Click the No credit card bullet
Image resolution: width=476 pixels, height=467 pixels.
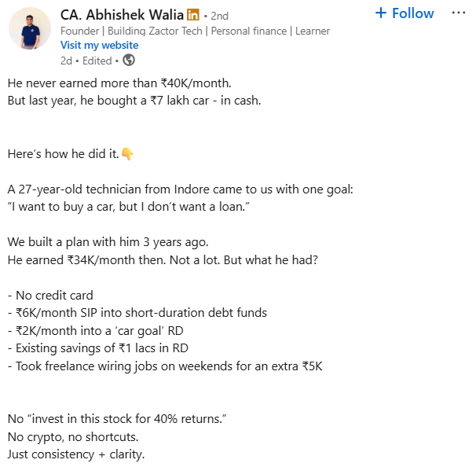[x=50, y=296]
